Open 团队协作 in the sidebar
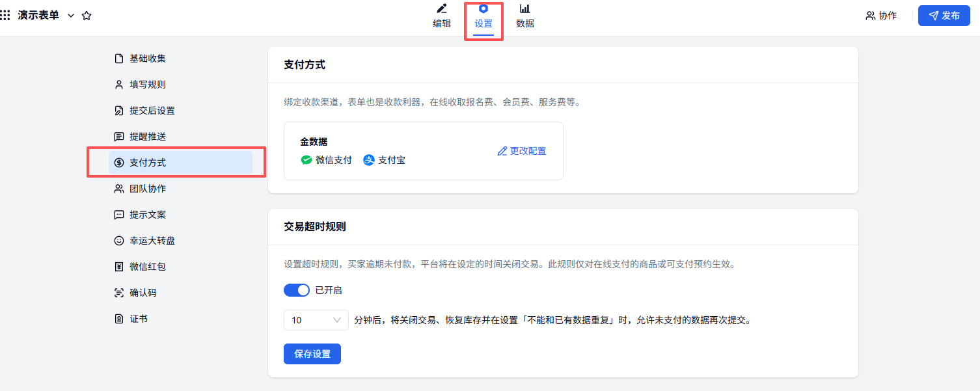The height and width of the screenshot is (391, 980). click(x=147, y=189)
